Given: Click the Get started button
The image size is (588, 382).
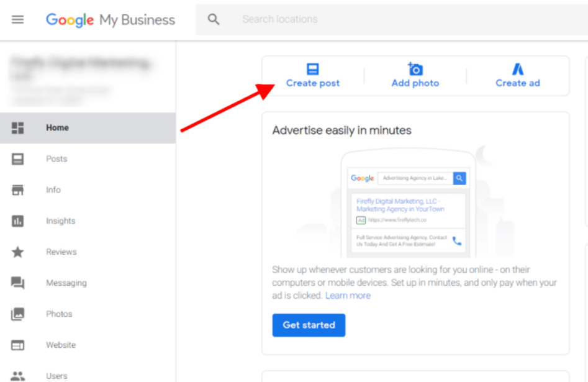Looking at the screenshot, I should [x=309, y=325].
